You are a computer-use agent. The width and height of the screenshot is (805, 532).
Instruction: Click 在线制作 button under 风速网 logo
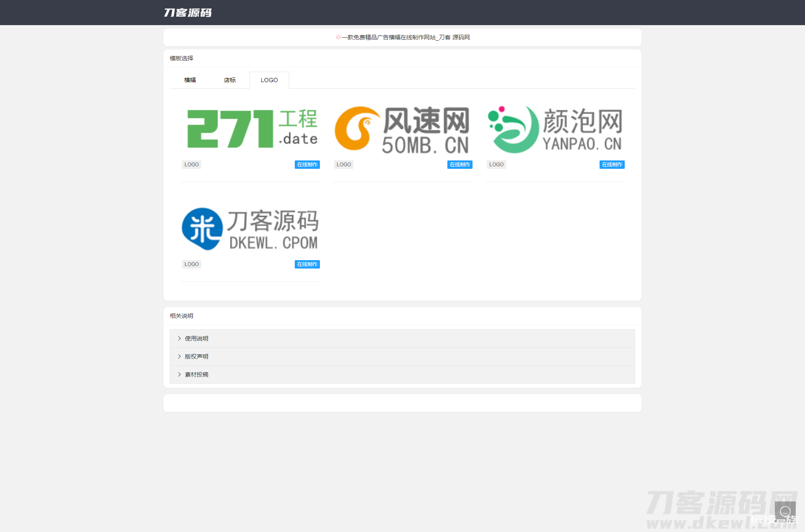click(x=460, y=165)
